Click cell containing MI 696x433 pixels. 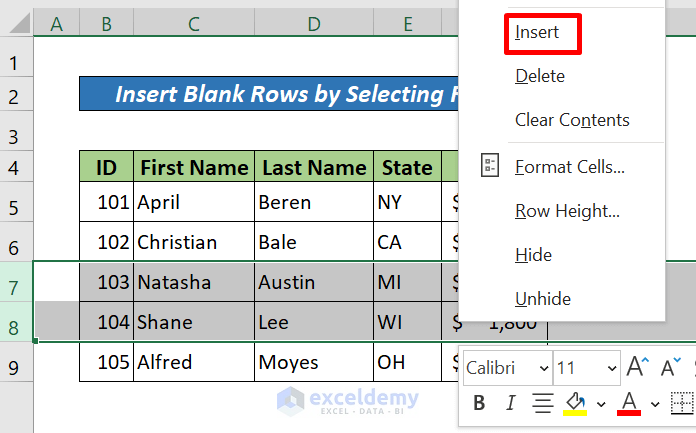tap(407, 282)
